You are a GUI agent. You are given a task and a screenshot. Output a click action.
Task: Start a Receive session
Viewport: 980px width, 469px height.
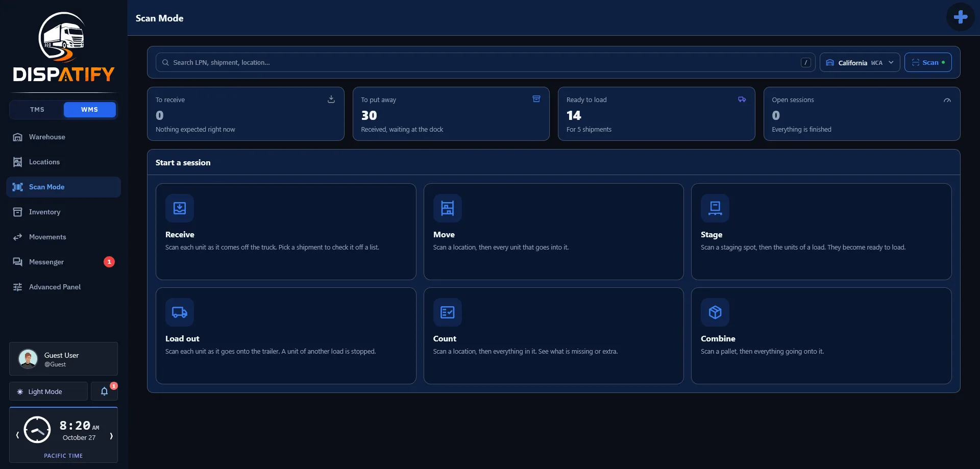(286, 232)
